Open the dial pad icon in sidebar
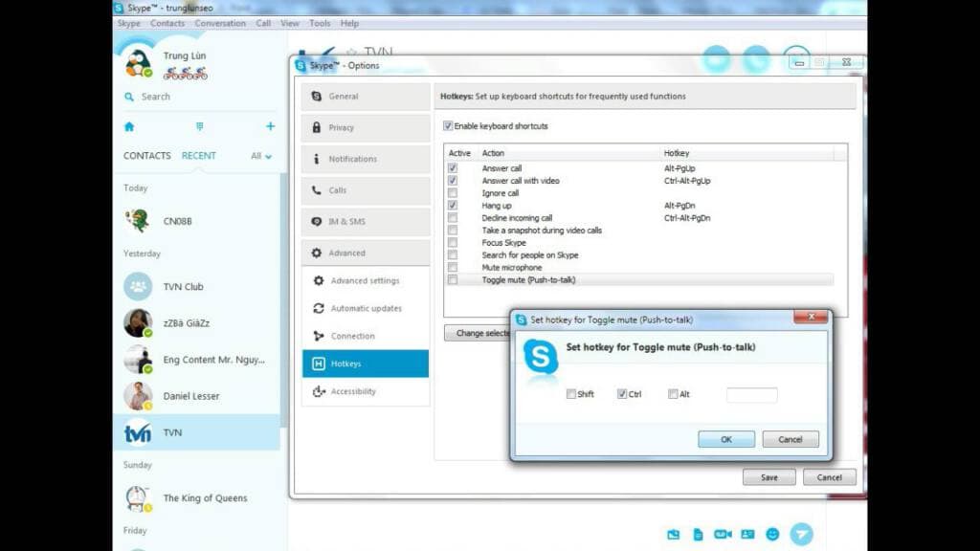 199,127
